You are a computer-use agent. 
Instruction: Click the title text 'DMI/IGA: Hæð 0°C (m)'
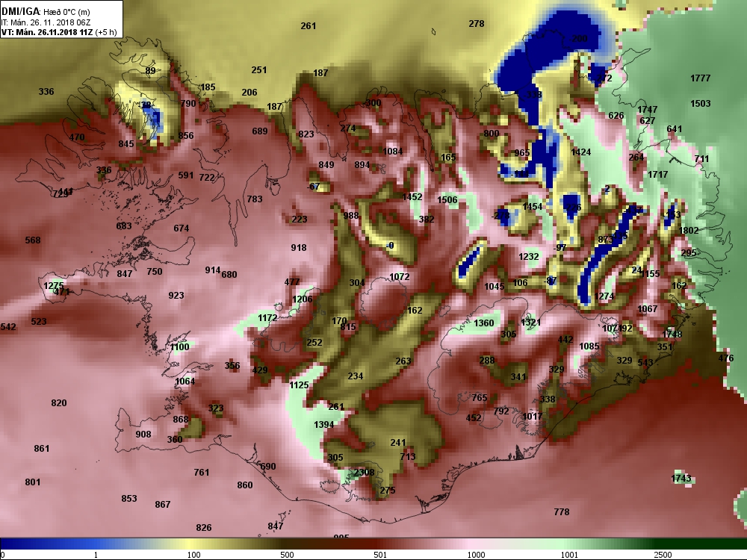46,11
